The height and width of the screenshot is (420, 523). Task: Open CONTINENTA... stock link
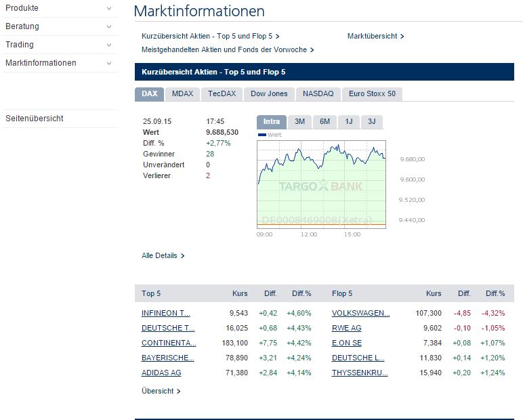point(169,343)
